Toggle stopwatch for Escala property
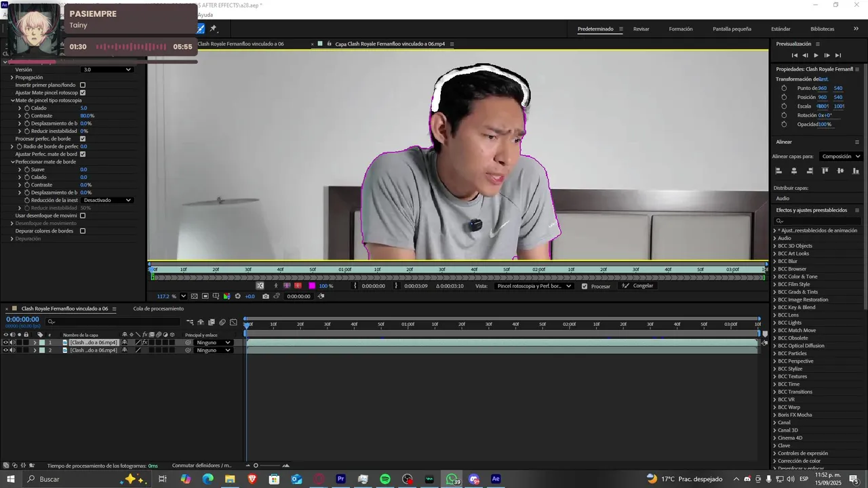This screenshot has width=868, height=488. (x=784, y=106)
